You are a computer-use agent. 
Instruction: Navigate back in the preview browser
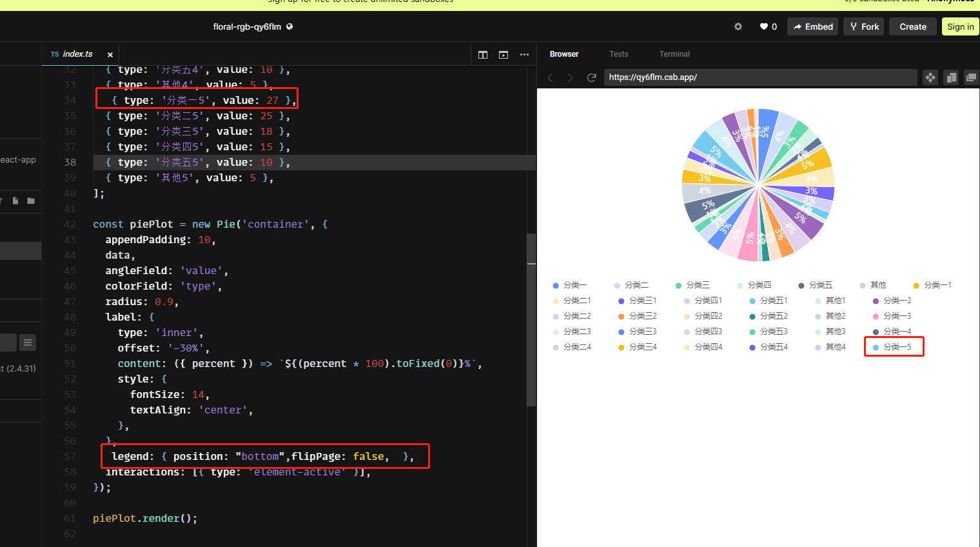[x=549, y=77]
